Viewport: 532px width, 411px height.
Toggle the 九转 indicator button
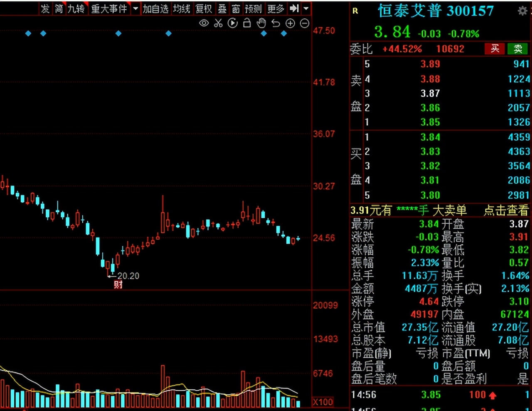76,8
